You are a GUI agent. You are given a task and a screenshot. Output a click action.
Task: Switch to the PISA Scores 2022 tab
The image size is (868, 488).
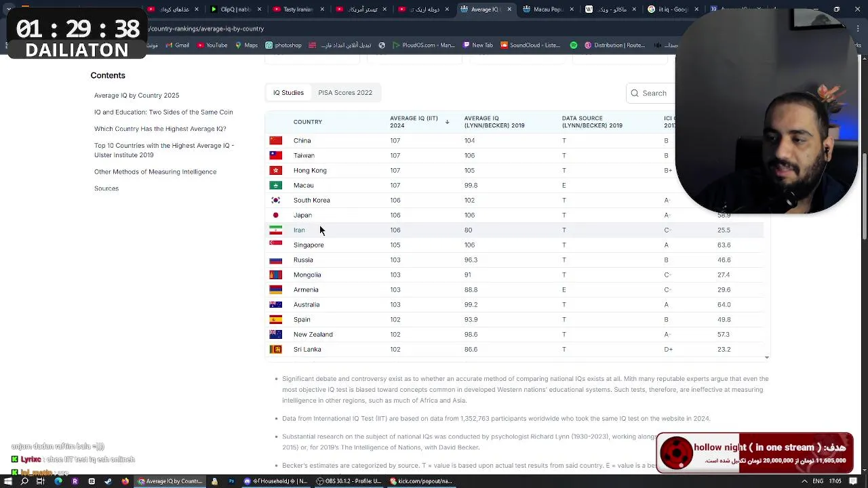[x=345, y=93]
